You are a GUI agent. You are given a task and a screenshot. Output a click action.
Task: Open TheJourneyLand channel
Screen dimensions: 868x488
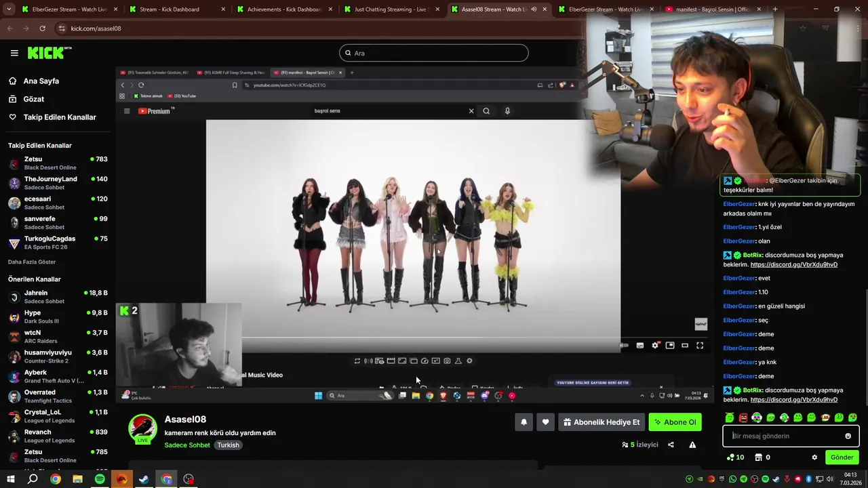click(x=58, y=183)
